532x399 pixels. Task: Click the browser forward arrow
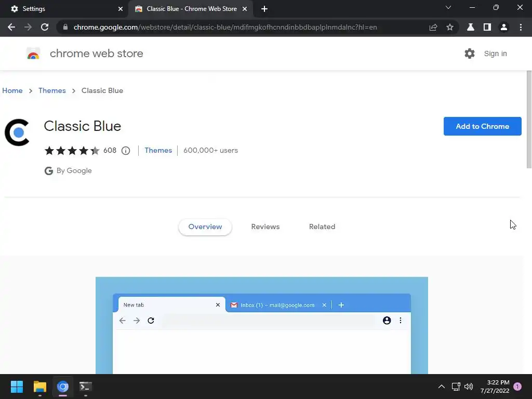[x=28, y=27]
